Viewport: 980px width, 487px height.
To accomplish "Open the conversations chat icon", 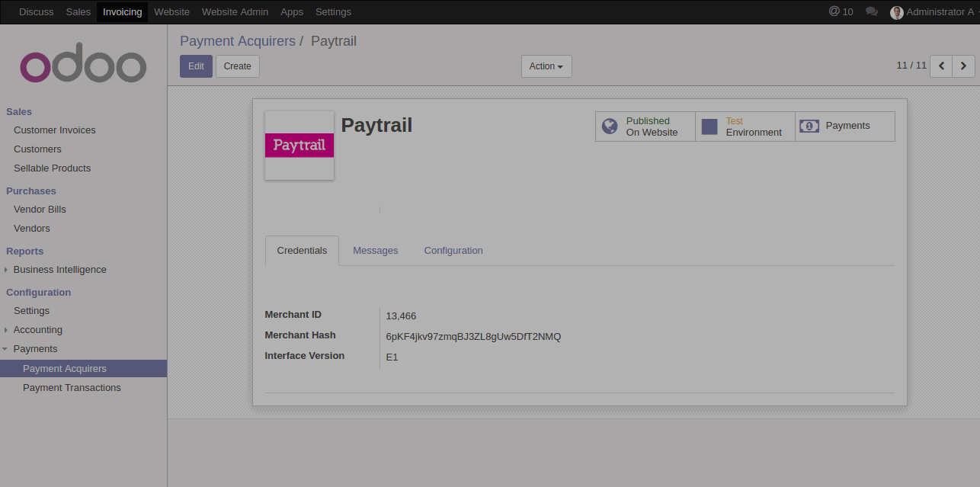I will click(x=872, y=11).
